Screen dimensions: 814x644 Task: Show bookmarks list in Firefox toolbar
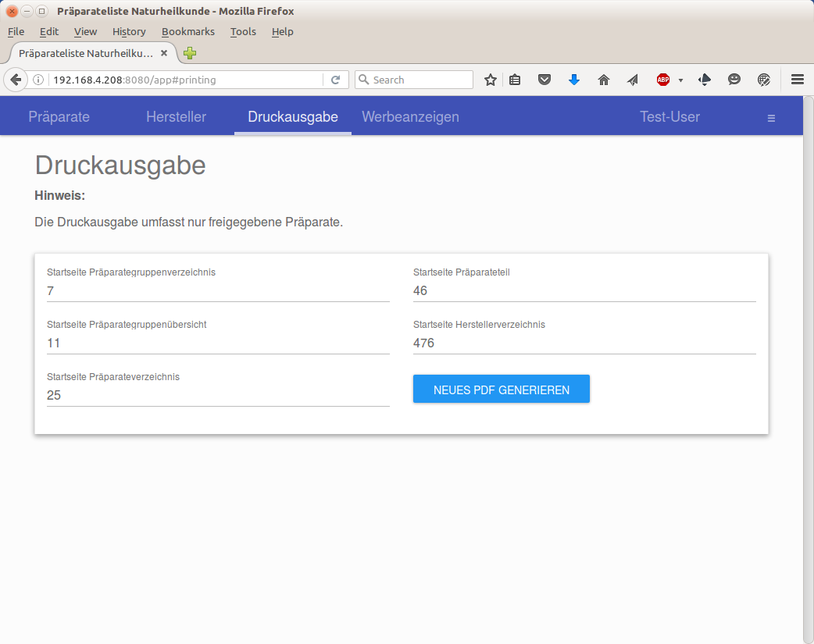(x=515, y=80)
